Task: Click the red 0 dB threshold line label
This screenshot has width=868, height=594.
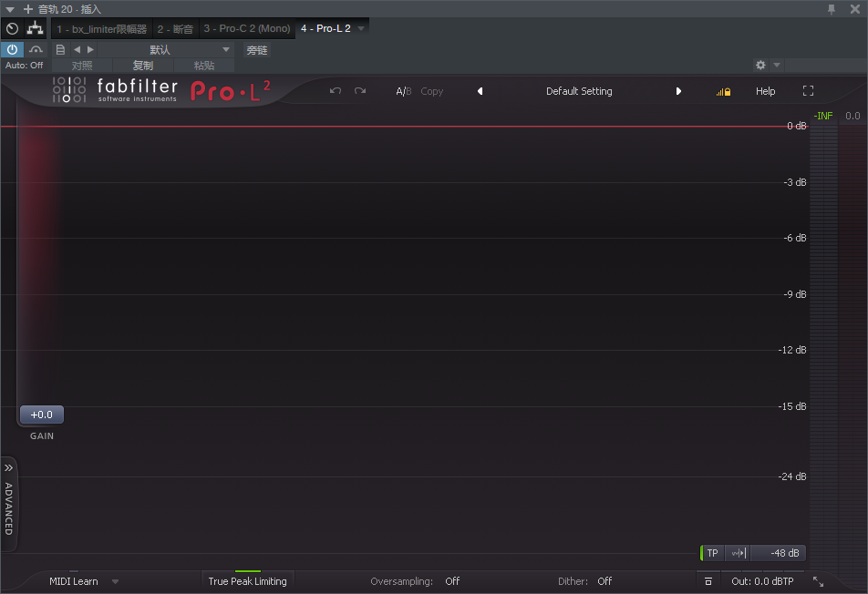Action: 797,126
